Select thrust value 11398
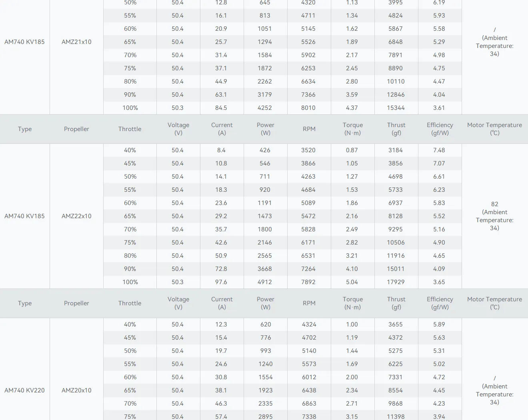This screenshot has height=420, width=528. [x=396, y=416]
